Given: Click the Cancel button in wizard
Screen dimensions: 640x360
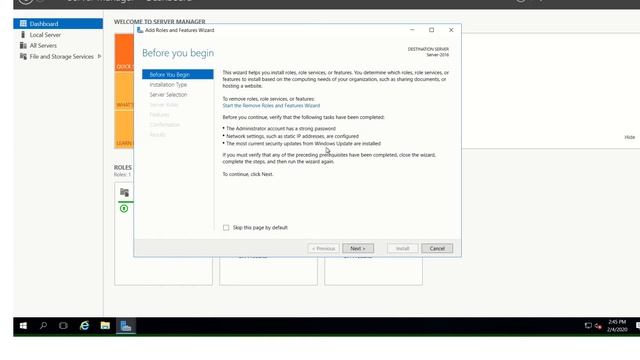Looking at the screenshot, I should 437,248.
